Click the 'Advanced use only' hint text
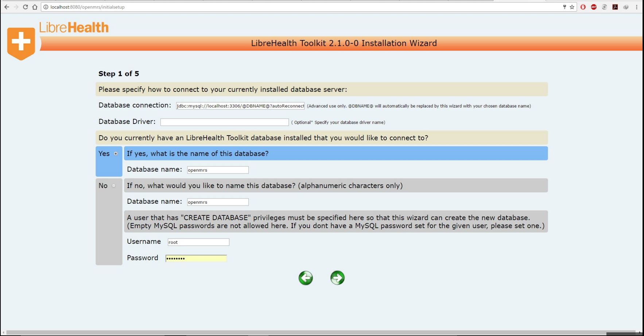The image size is (644, 336). click(x=419, y=106)
